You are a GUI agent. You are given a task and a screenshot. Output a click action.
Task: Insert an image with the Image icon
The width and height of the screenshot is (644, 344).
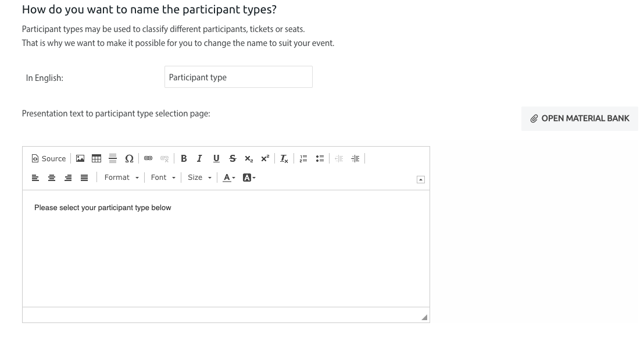click(80, 158)
